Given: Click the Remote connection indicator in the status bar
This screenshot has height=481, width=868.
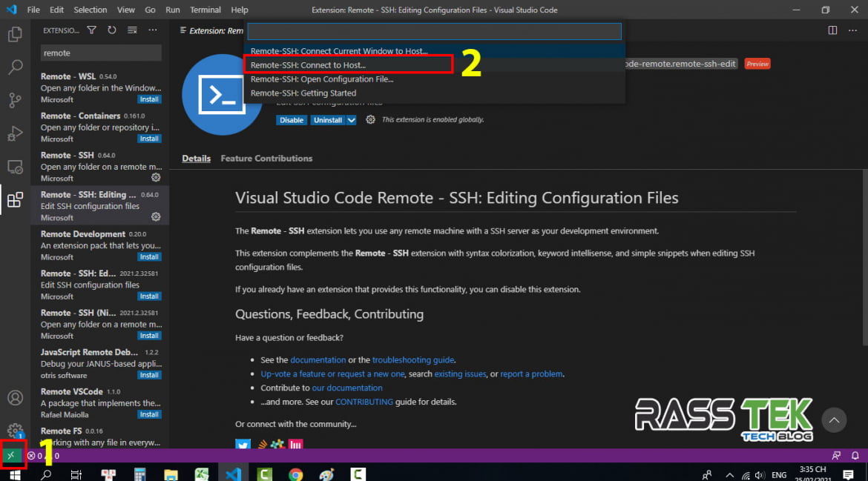Looking at the screenshot, I should pos(10,455).
